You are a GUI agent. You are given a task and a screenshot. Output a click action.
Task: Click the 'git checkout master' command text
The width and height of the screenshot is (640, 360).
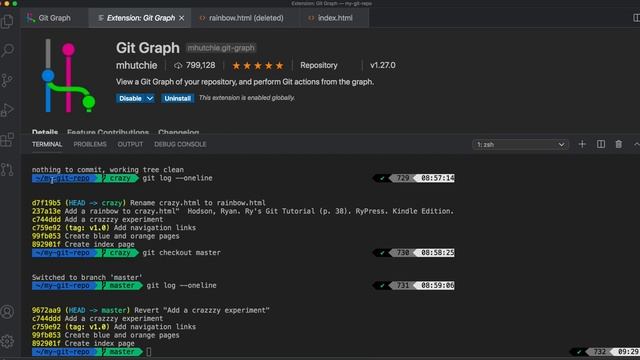[x=181, y=253]
